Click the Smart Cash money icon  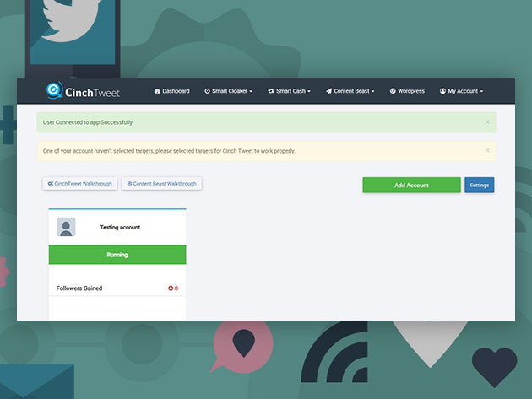pyautogui.click(x=271, y=91)
